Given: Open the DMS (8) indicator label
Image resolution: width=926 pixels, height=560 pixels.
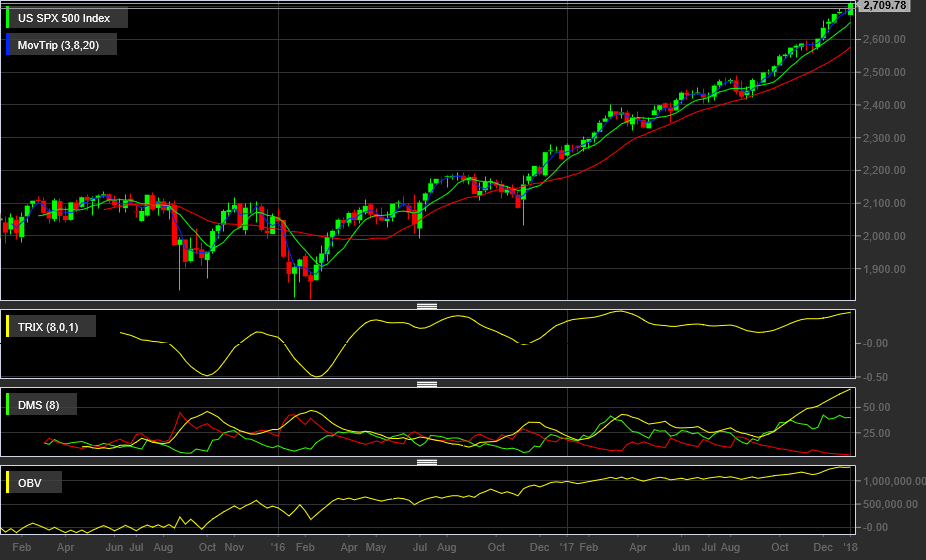Looking at the screenshot, I should pyautogui.click(x=38, y=405).
